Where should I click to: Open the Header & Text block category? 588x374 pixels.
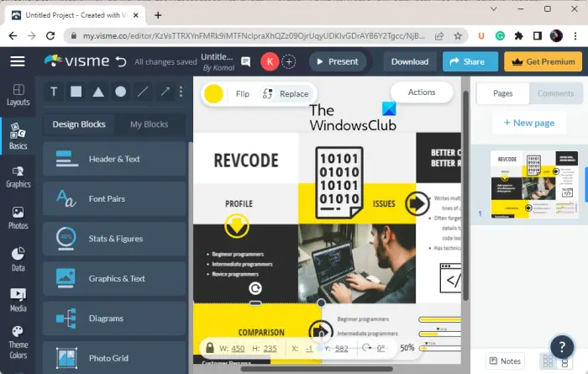(x=114, y=159)
